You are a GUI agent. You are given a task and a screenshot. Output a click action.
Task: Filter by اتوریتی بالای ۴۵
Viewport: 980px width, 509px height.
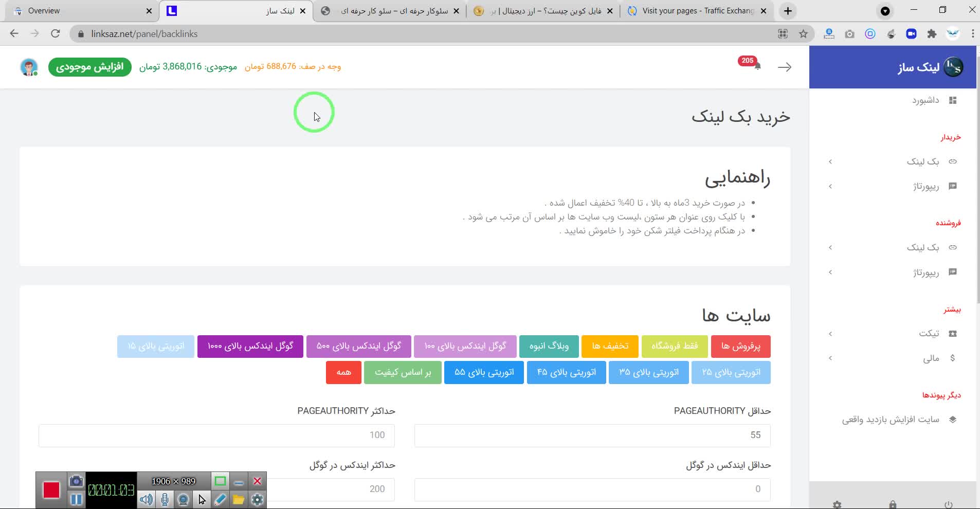[567, 372]
